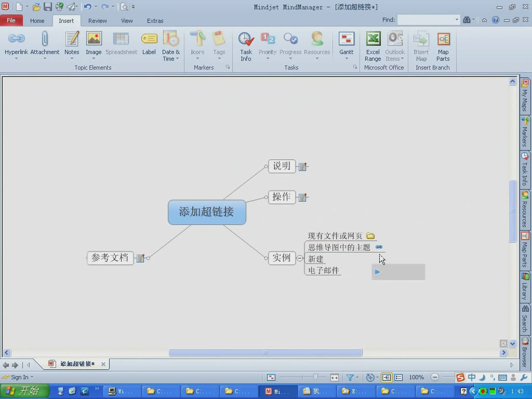This screenshot has height=399, width=532.
Task: Insert an Image into the topic
Action: click(94, 43)
